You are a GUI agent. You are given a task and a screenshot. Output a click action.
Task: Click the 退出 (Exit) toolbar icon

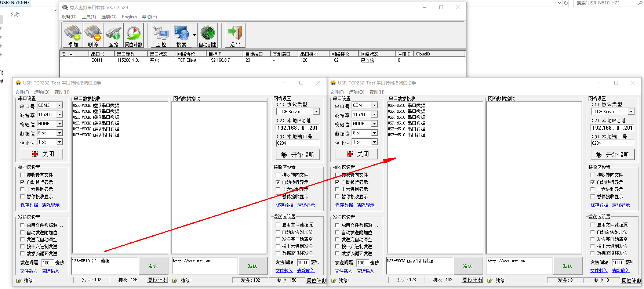235,35
